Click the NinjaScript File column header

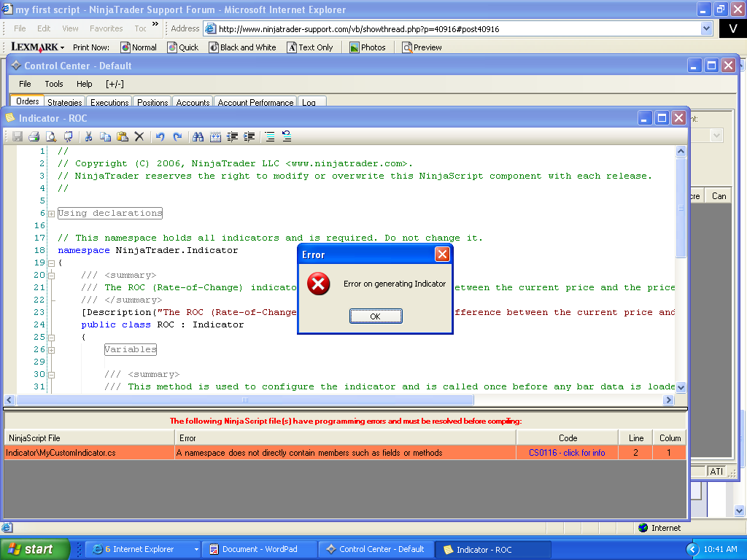click(89, 438)
